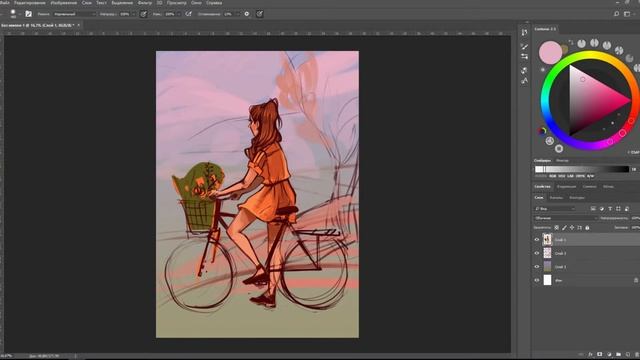Screen dimensions: 640x360
Task: Select HSV slider mode in Coolorus
Action: pyautogui.click(x=562, y=176)
